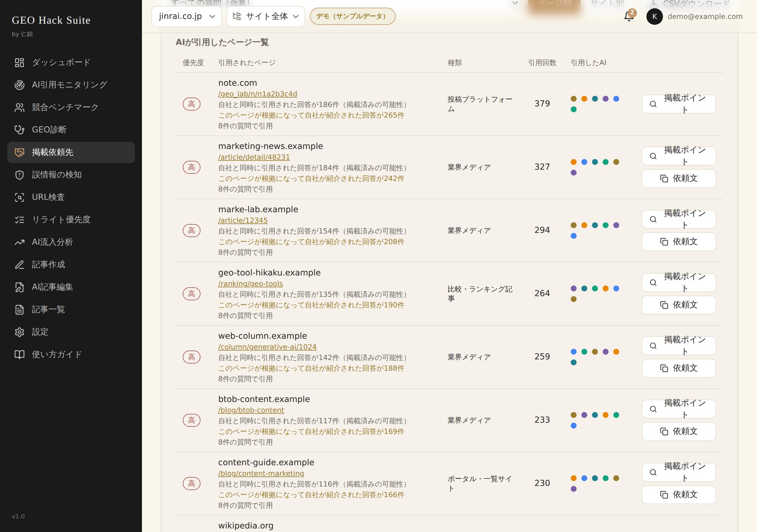Click the AI流入分析 trend icon

point(19,242)
